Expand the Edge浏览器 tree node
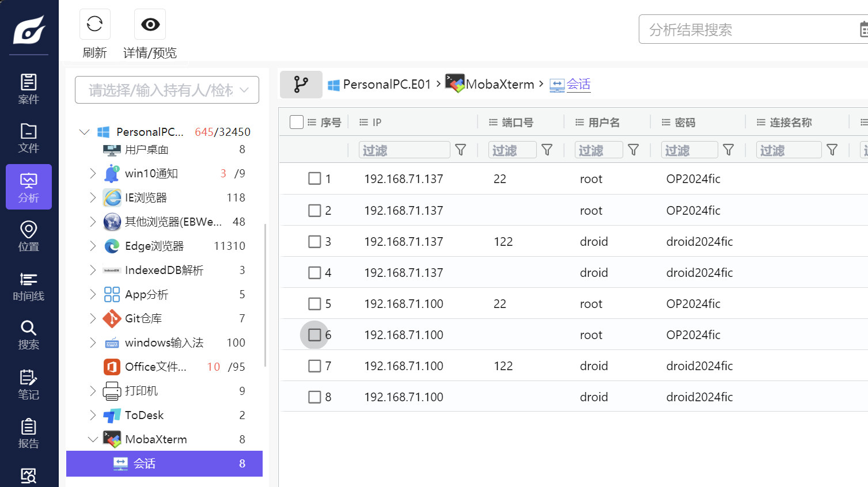The height and width of the screenshot is (487, 868). [93, 246]
